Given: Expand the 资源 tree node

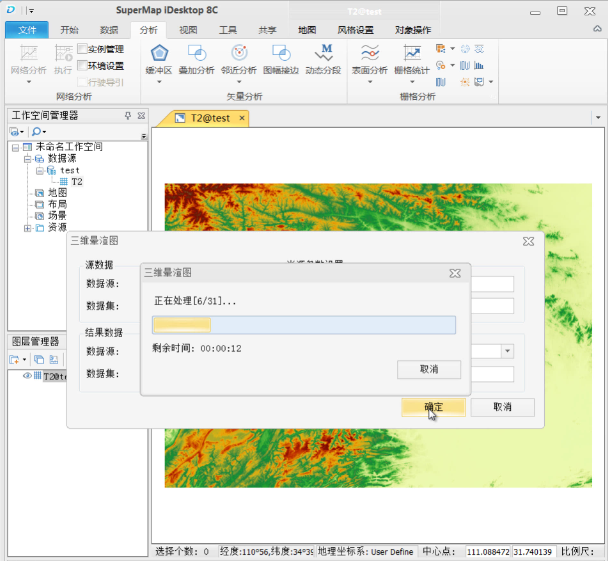Looking at the screenshot, I should tap(27, 228).
